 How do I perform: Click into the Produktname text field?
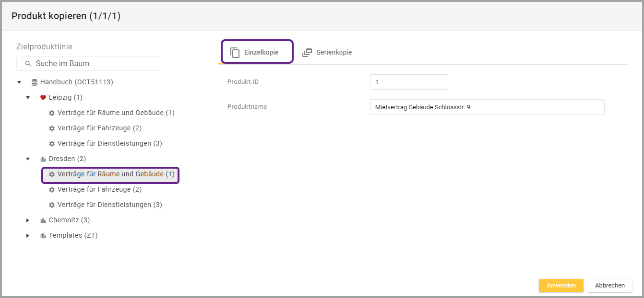coord(487,107)
